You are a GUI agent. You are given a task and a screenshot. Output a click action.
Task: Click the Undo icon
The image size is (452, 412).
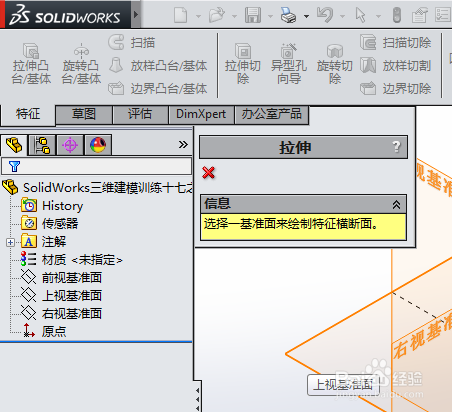(x=325, y=15)
